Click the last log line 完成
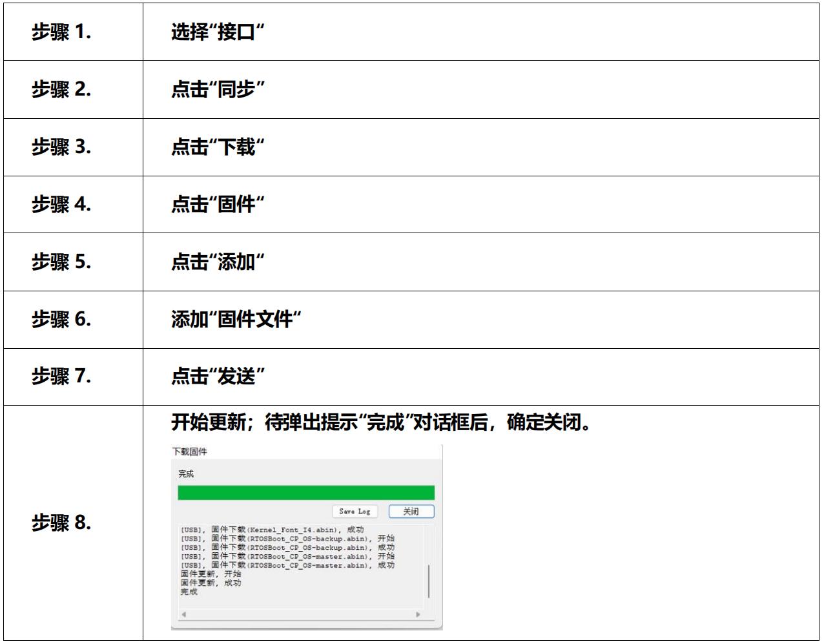 (x=189, y=592)
